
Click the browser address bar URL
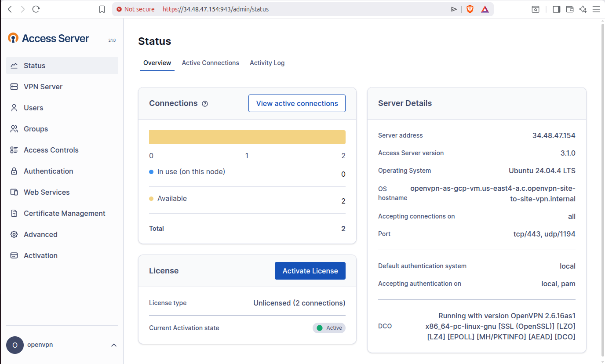tap(215, 9)
